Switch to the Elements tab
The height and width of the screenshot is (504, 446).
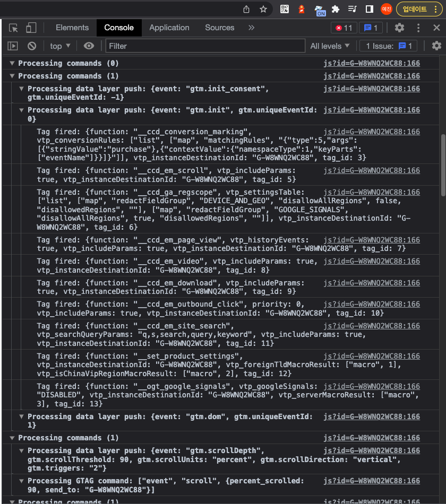pos(72,28)
